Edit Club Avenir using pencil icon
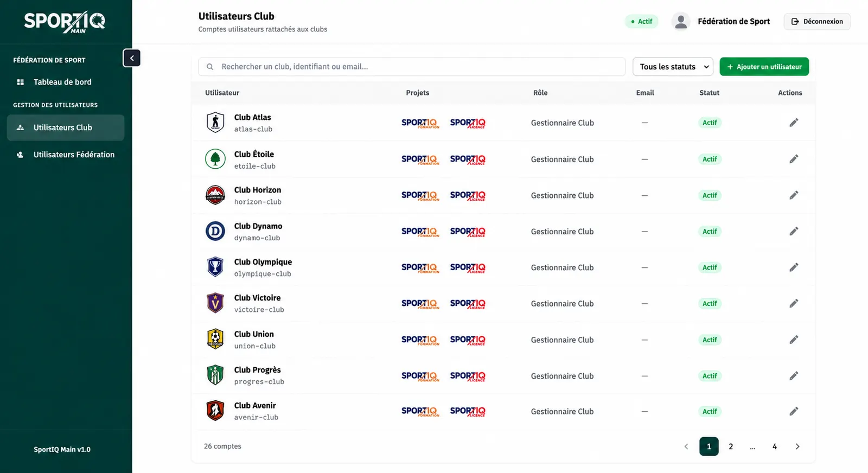The width and height of the screenshot is (868, 473). tap(794, 411)
